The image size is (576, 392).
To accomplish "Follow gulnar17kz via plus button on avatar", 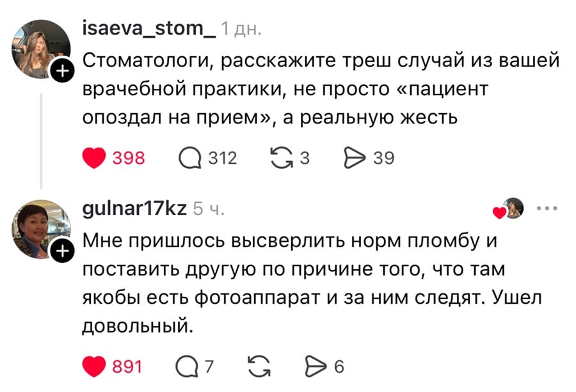I will click(61, 251).
